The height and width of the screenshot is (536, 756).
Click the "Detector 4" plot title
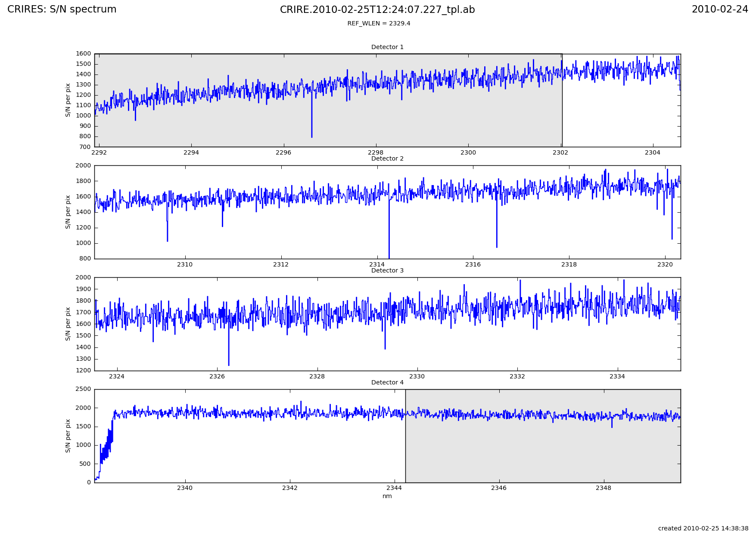coord(387,382)
